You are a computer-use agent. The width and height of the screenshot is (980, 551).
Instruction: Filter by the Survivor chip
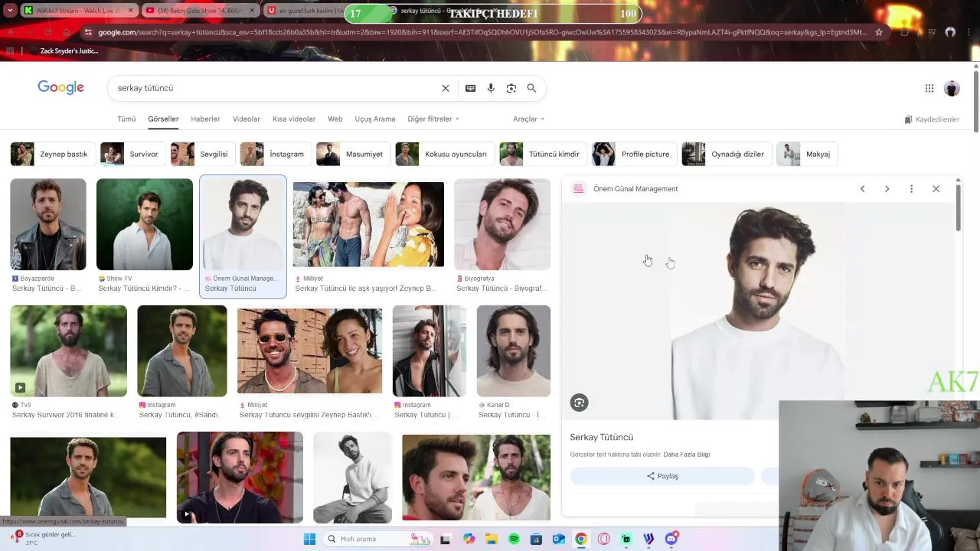(132, 154)
